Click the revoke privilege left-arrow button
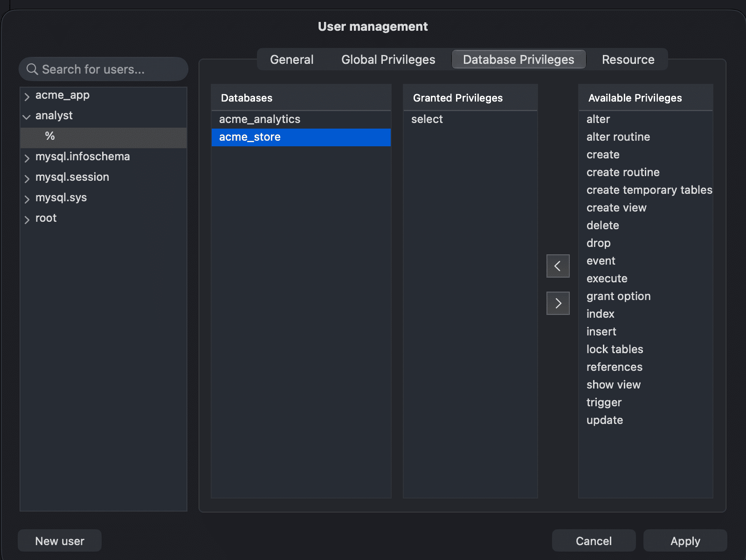Image resolution: width=746 pixels, height=560 pixels. (558, 266)
